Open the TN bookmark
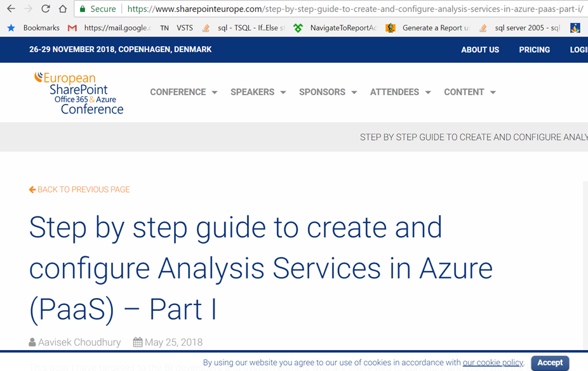Viewport: 588px width, 371px height. coord(164,28)
